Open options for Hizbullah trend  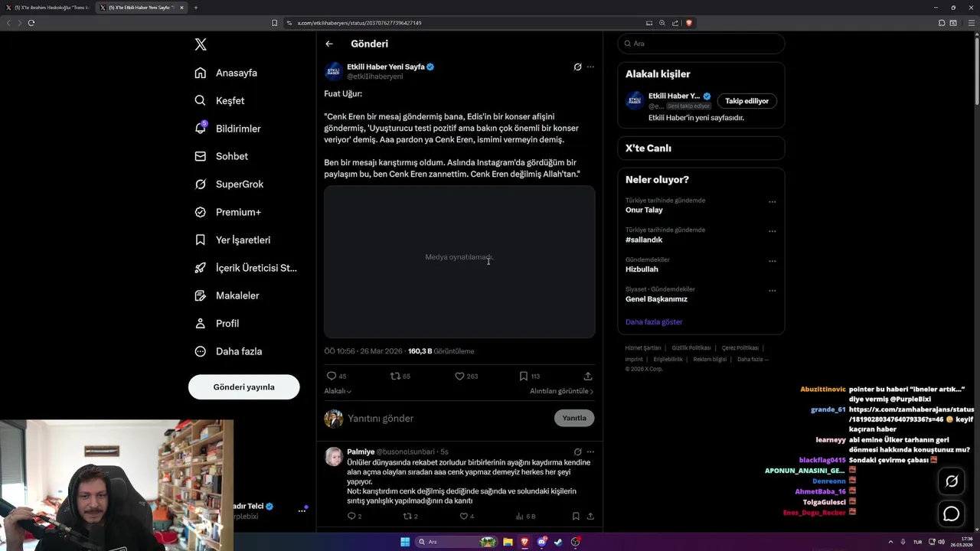(772, 261)
